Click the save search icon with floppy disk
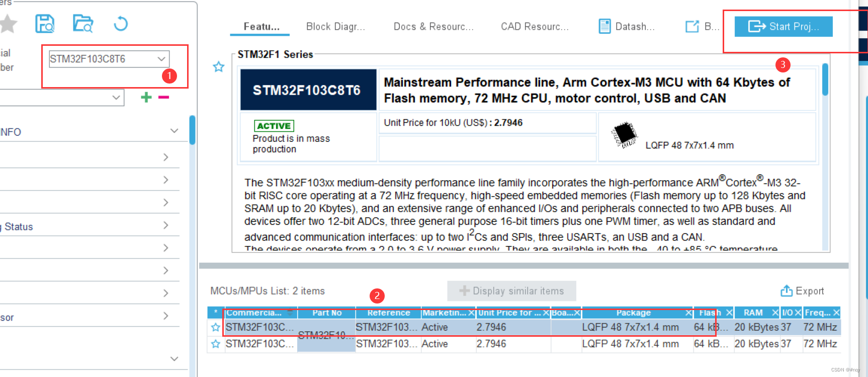The height and width of the screenshot is (377, 868). pyautogui.click(x=45, y=24)
